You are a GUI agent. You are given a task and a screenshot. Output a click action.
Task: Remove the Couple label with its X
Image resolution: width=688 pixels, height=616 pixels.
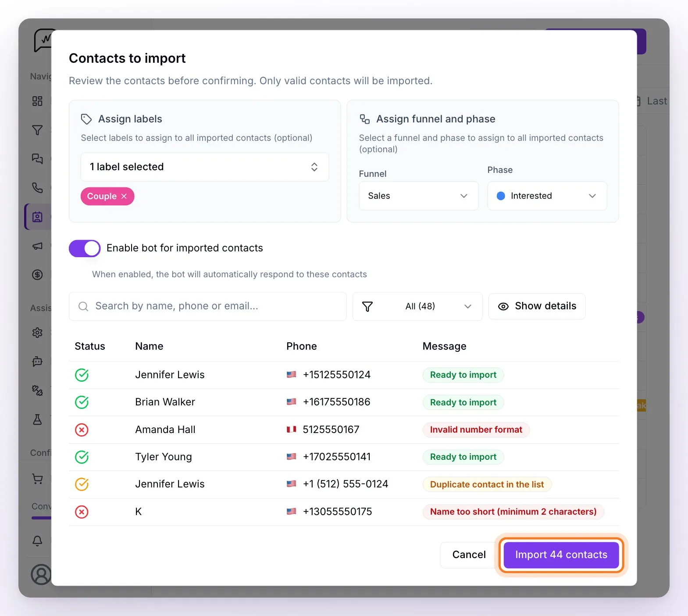pos(124,196)
